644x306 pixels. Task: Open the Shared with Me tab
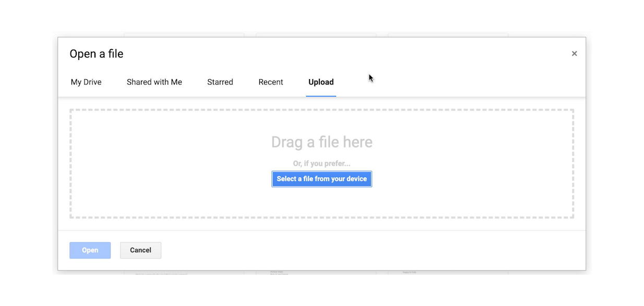[154, 82]
